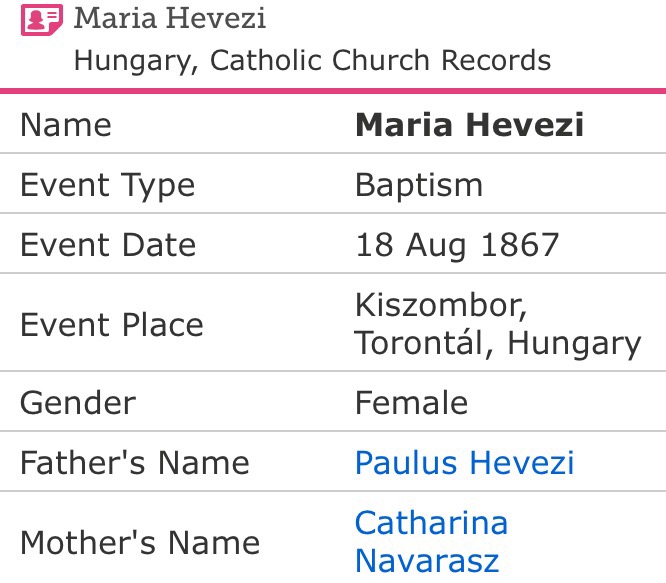The height and width of the screenshot is (583, 666).
Task: Click the Female gender value
Action: (x=411, y=403)
